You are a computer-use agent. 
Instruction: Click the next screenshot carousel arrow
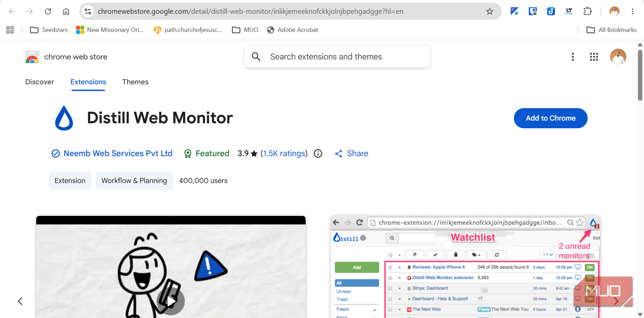click(616, 301)
